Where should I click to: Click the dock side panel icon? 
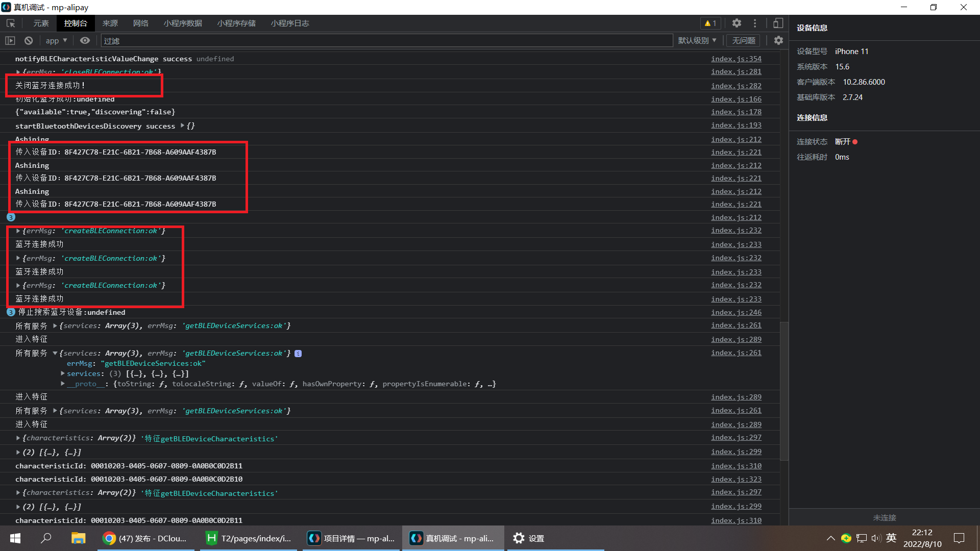tap(778, 23)
